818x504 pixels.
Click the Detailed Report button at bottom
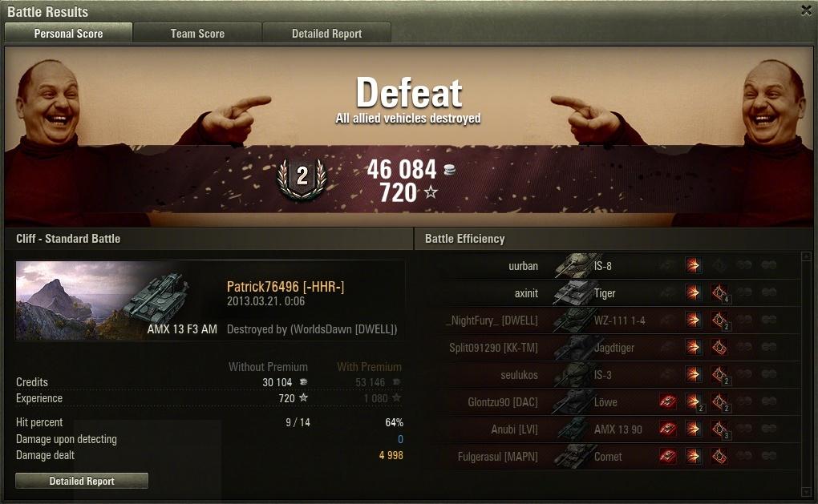(x=82, y=481)
